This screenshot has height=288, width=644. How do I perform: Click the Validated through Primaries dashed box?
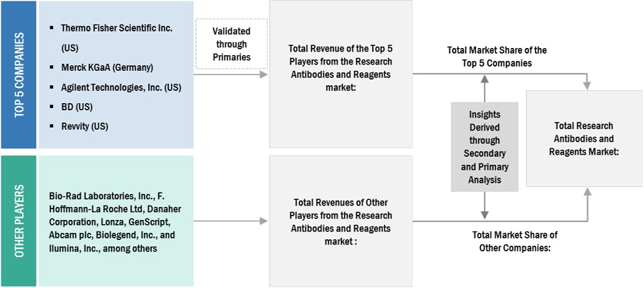click(x=231, y=43)
